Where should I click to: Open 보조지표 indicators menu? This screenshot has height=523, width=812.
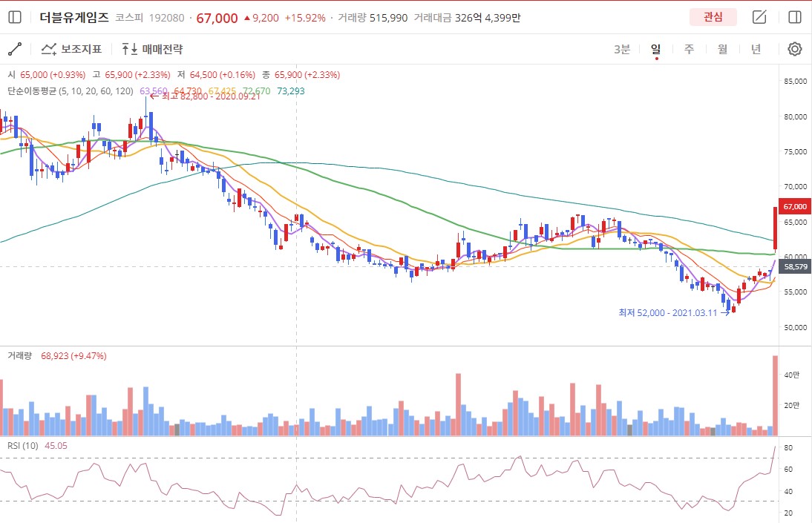point(71,49)
